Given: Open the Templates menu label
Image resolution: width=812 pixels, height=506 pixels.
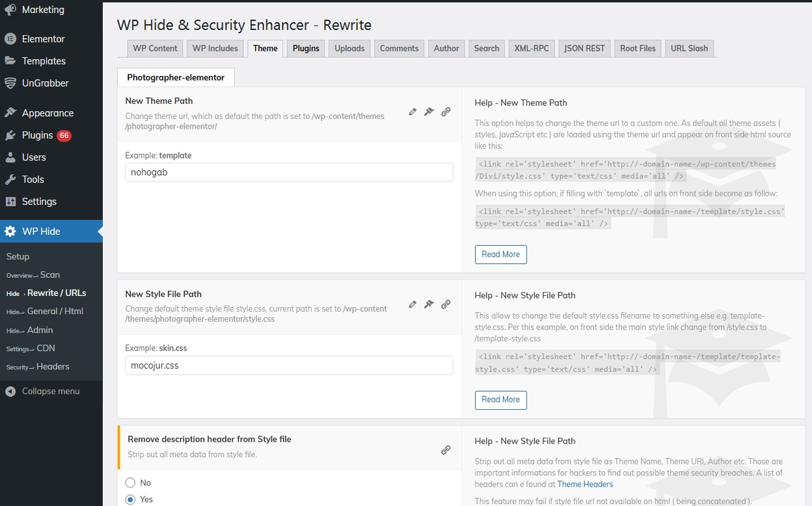Looking at the screenshot, I should [44, 61].
